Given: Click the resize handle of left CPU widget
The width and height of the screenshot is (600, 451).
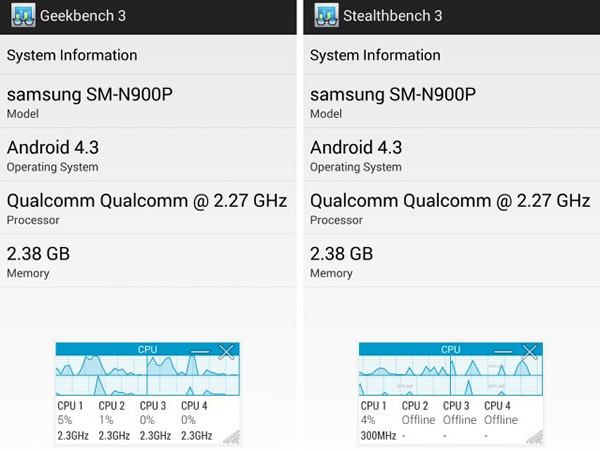Looking at the screenshot, I should (x=232, y=437).
